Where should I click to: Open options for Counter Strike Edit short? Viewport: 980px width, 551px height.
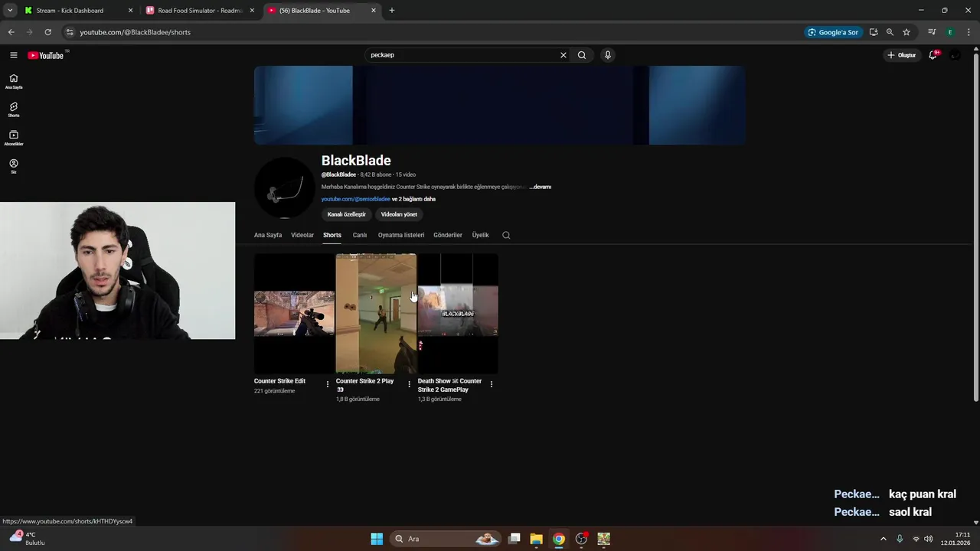tap(328, 384)
